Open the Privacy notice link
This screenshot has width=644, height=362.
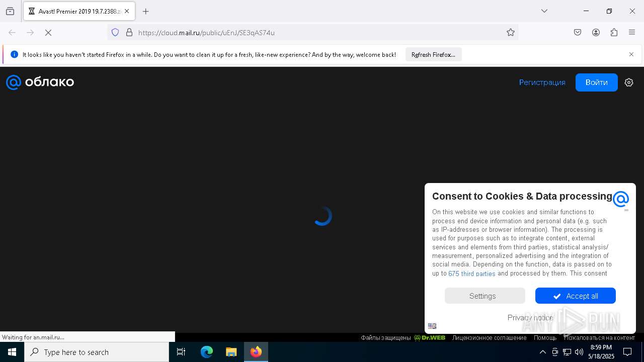530,317
